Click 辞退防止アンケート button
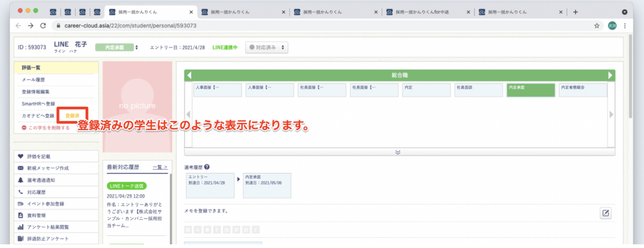644x248 pixels. (x=56, y=239)
